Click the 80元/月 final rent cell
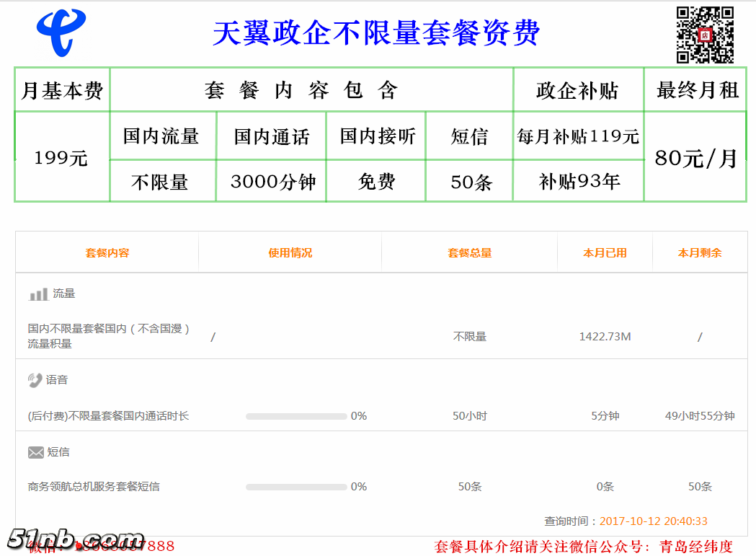 [x=695, y=158]
